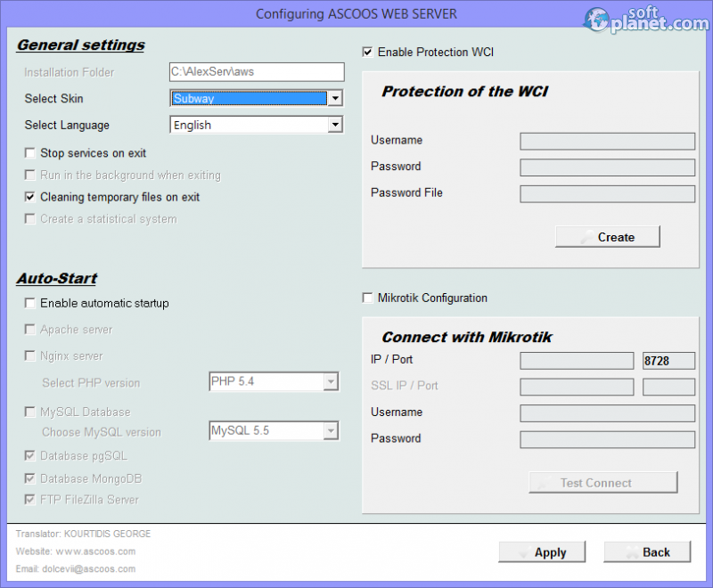Image resolution: width=713 pixels, height=588 pixels.
Task: Click the Apply button
Action: [542, 552]
